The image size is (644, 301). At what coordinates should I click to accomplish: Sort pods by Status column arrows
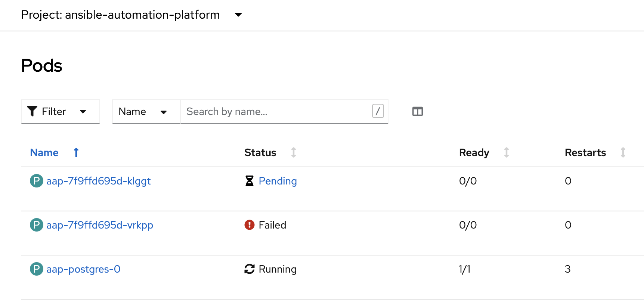pos(294,153)
